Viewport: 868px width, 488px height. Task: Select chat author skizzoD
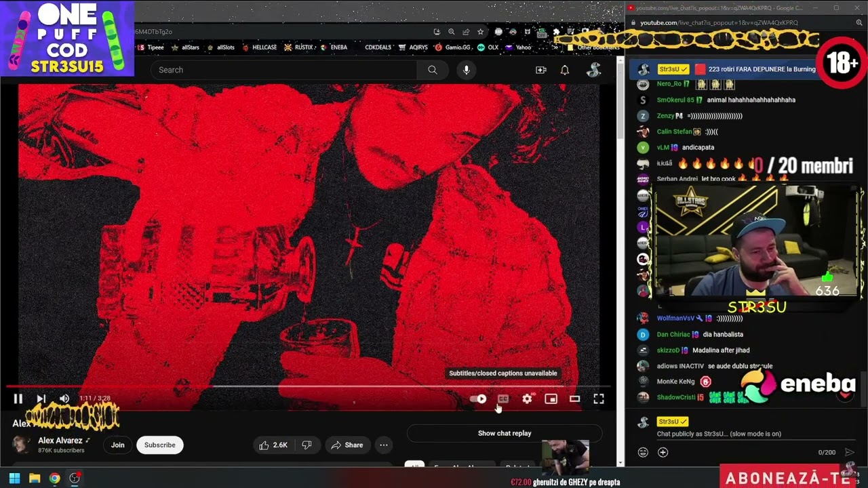[x=668, y=350]
